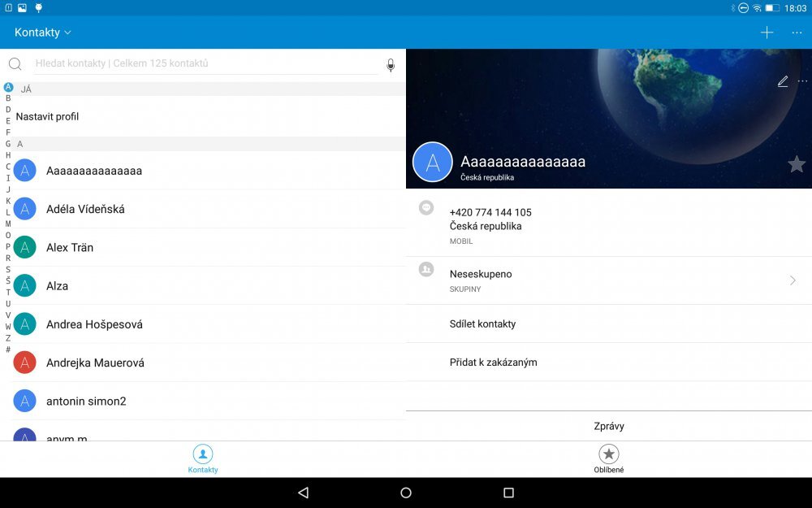Screen dimensions: 812x508
Task: Tap the pencil icon to edit contact
Action: point(782,81)
